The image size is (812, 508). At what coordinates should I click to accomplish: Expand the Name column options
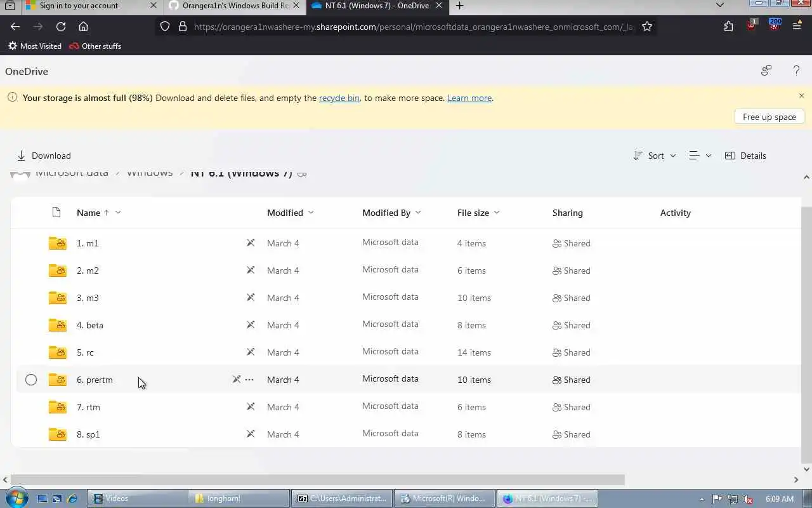point(118,213)
